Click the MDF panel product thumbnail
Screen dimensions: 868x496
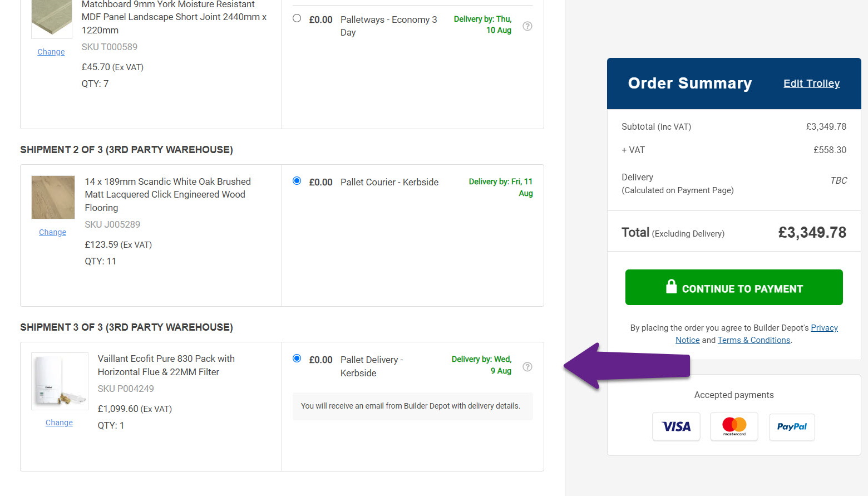click(x=52, y=18)
